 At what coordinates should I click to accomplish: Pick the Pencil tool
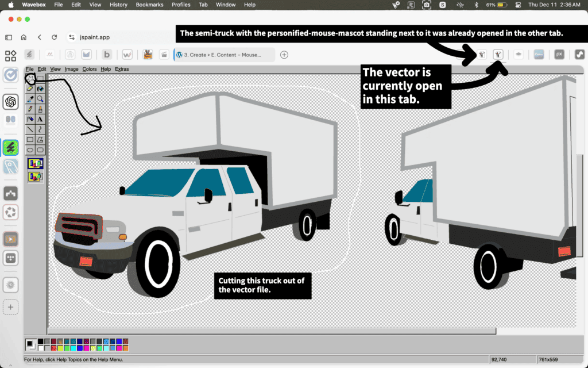30,109
